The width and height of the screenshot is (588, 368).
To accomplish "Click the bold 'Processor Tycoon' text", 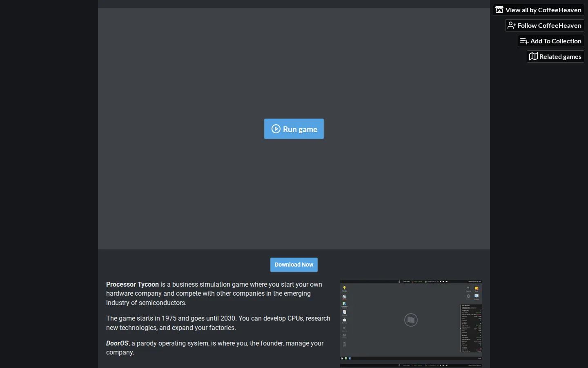I will click(132, 284).
